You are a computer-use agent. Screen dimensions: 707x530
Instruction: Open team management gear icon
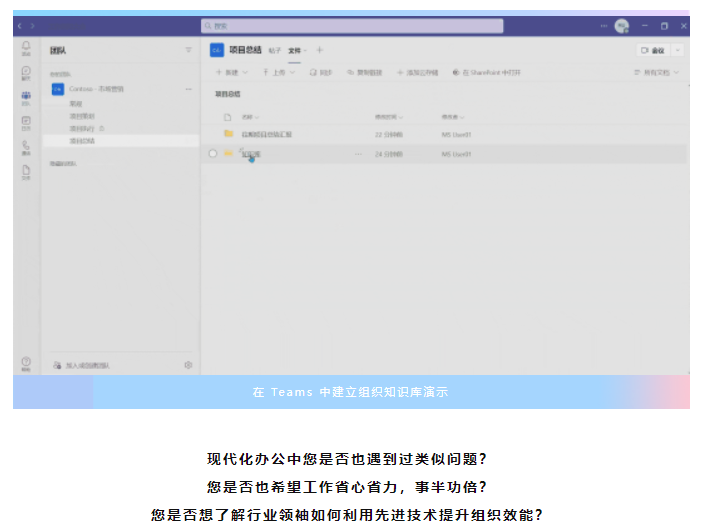pos(188,365)
